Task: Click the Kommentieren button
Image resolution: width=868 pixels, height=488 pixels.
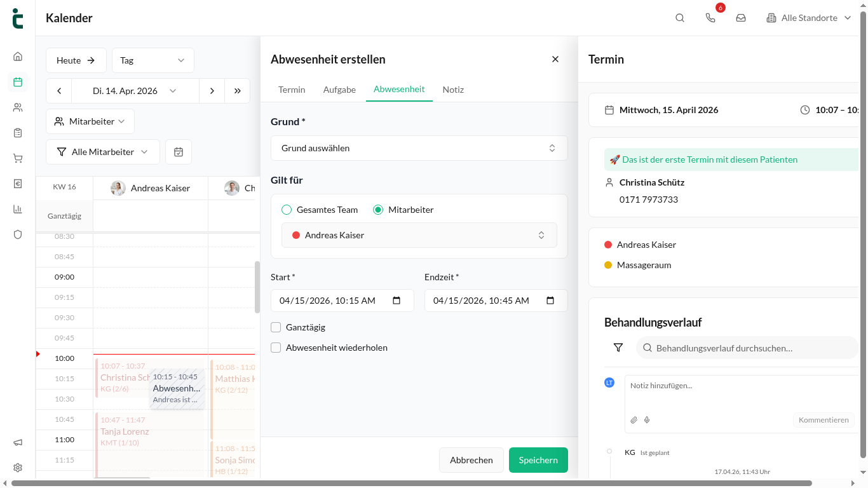Action: [824, 420]
